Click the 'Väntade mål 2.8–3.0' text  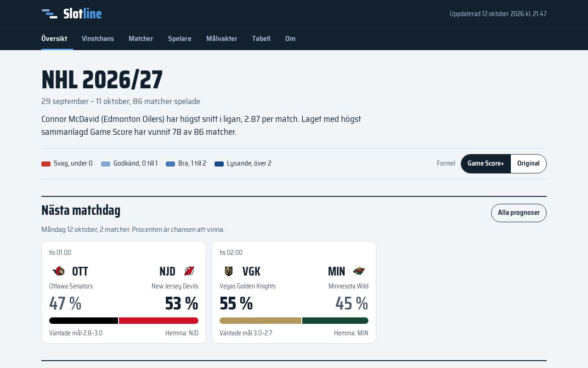tap(76, 333)
